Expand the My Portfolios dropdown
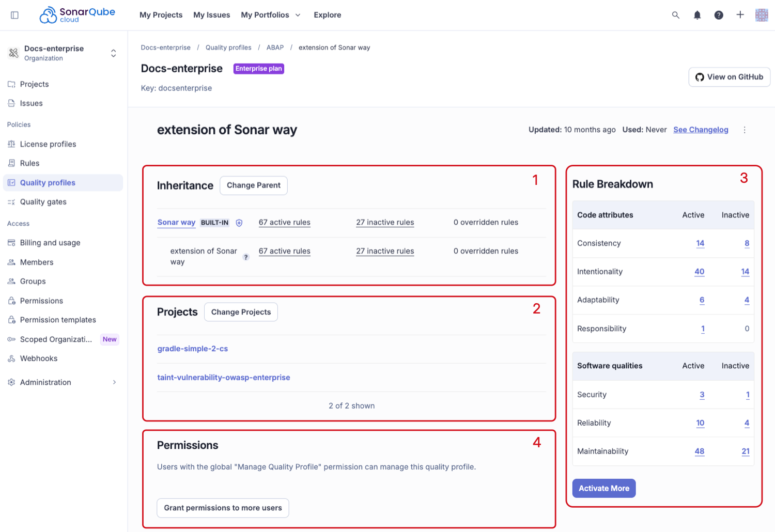This screenshot has width=775, height=532. (270, 15)
